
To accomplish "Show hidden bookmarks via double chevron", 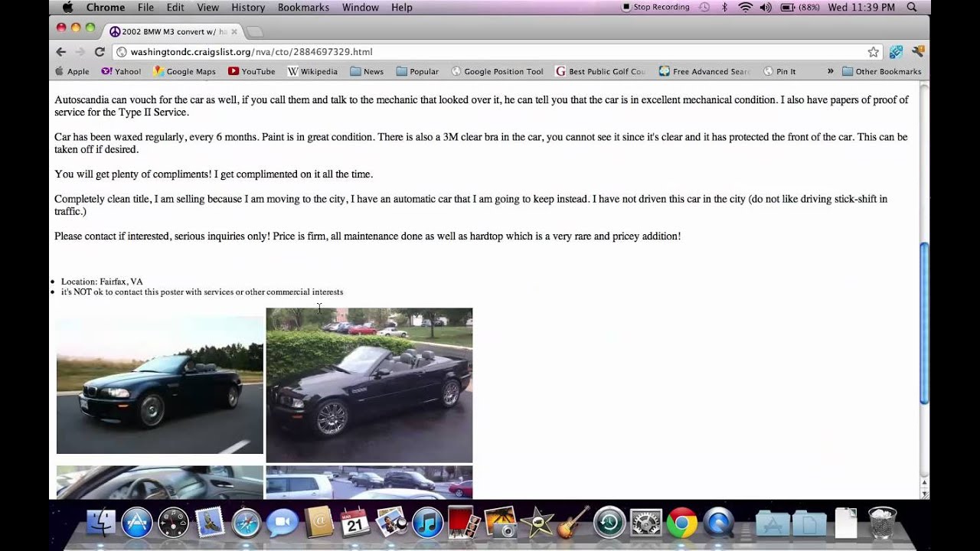I will [830, 71].
